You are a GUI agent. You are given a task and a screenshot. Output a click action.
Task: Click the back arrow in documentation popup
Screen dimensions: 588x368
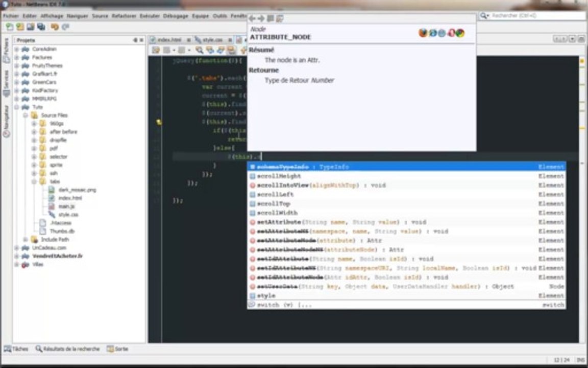pos(252,18)
